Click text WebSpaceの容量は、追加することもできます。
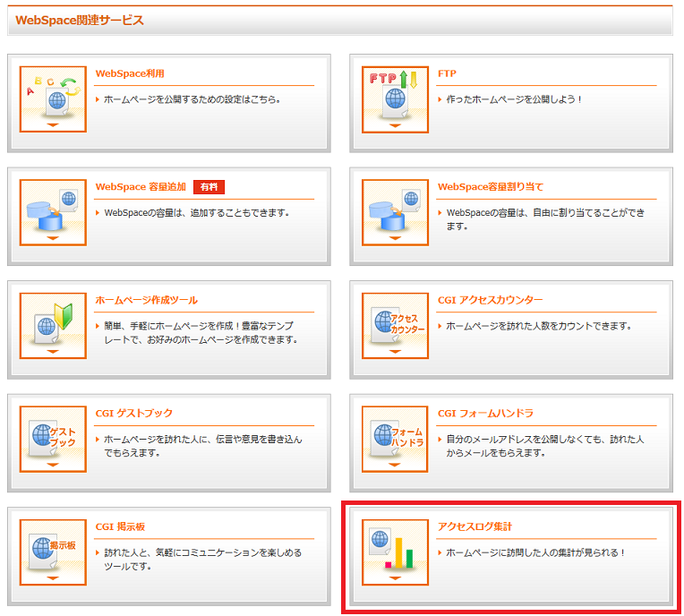Viewport: 684px width, 616px height. click(197, 213)
